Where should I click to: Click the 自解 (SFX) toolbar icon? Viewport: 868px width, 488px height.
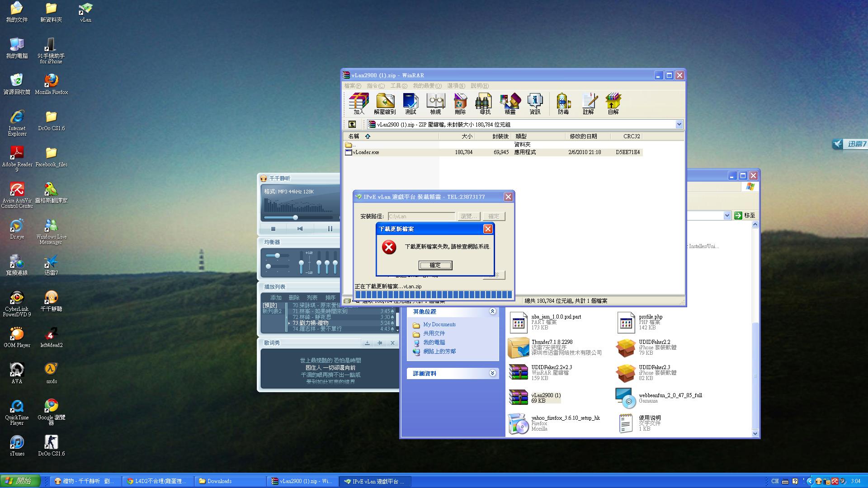pyautogui.click(x=613, y=103)
